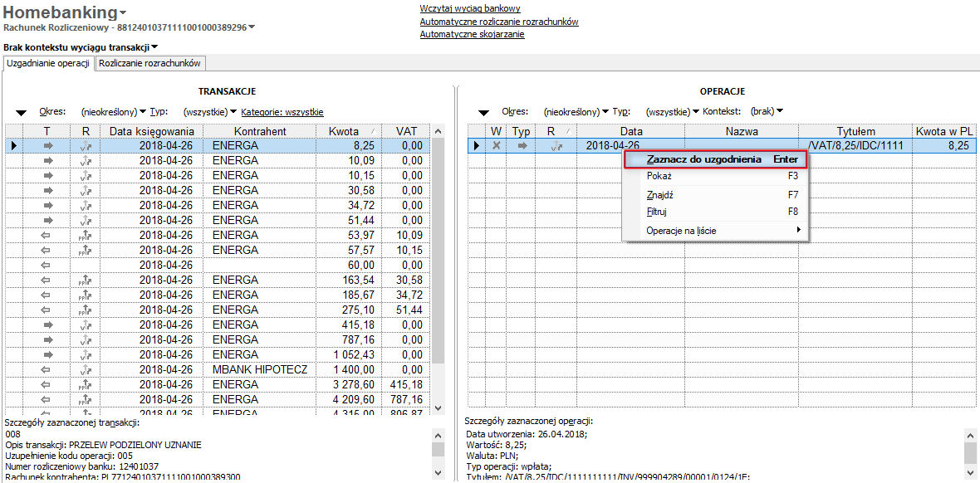
Task: Switch to Uzgadnianie operacji tab
Action: click(48, 63)
